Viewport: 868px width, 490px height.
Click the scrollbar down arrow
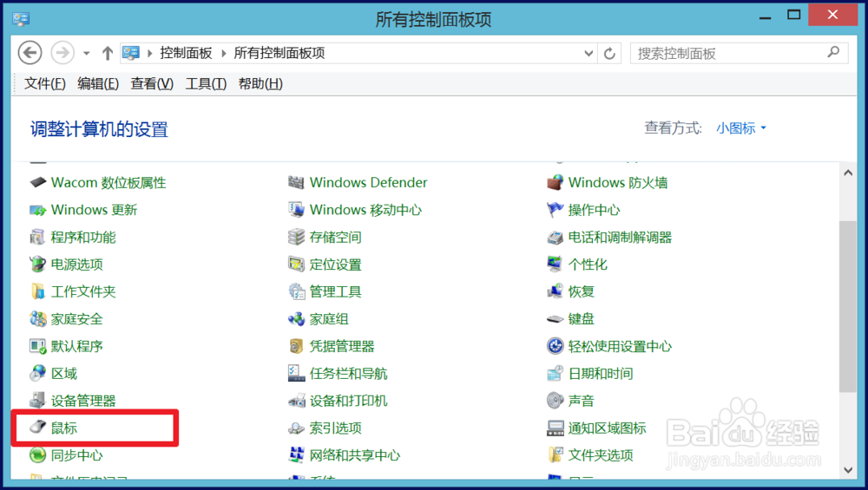[847, 470]
